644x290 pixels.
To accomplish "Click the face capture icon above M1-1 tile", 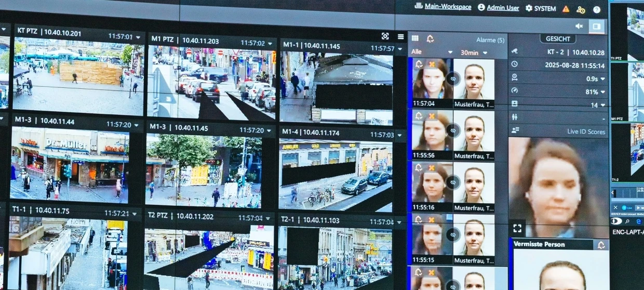I will (385, 36).
